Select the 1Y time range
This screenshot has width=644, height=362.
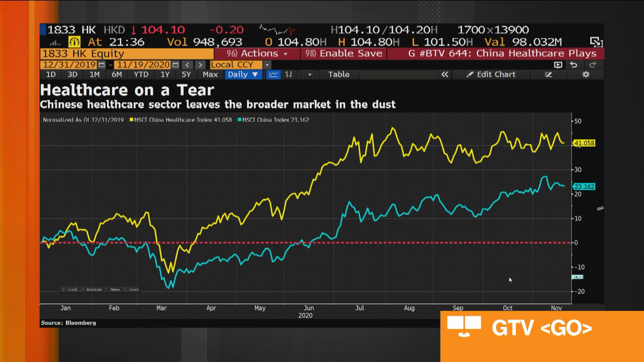165,74
